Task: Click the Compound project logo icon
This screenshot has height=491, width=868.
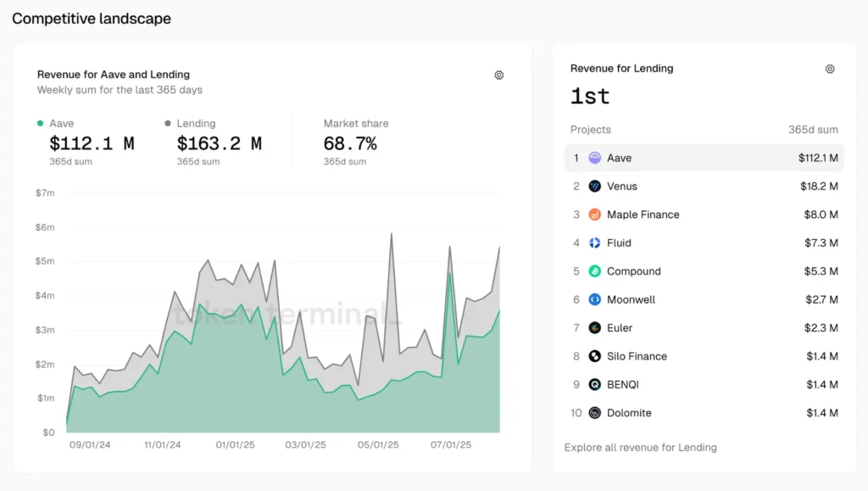Action: (594, 271)
